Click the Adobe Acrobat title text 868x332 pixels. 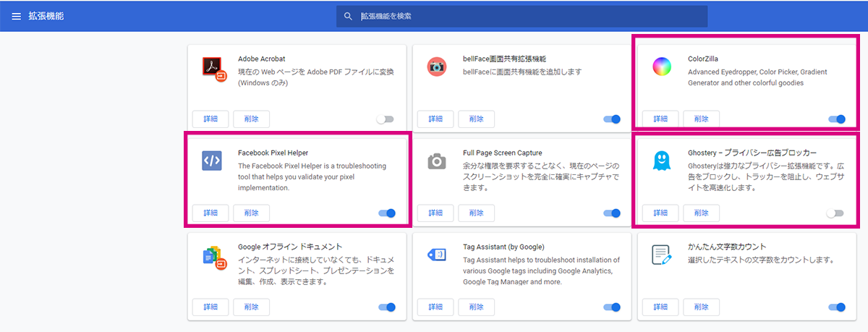click(x=263, y=59)
